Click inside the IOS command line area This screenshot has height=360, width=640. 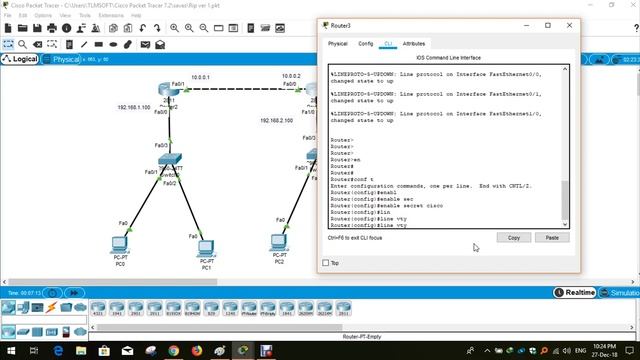click(445, 146)
